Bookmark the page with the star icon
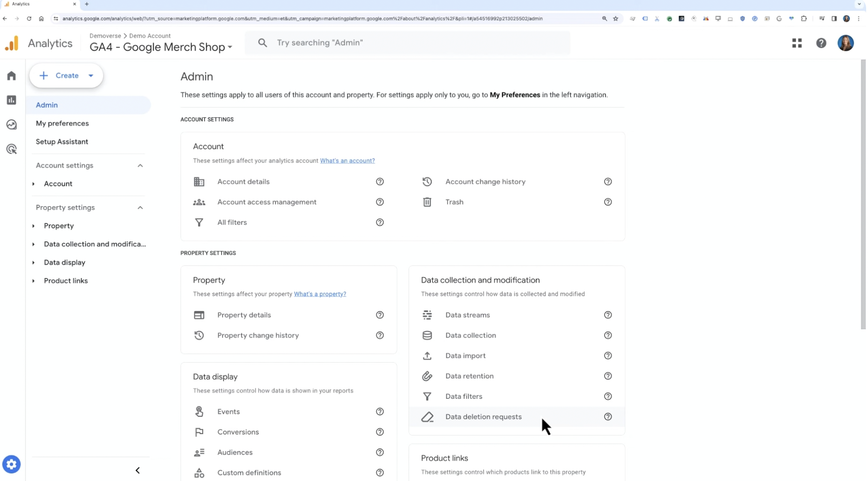The width and height of the screenshot is (868, 481). coord(616,19)
